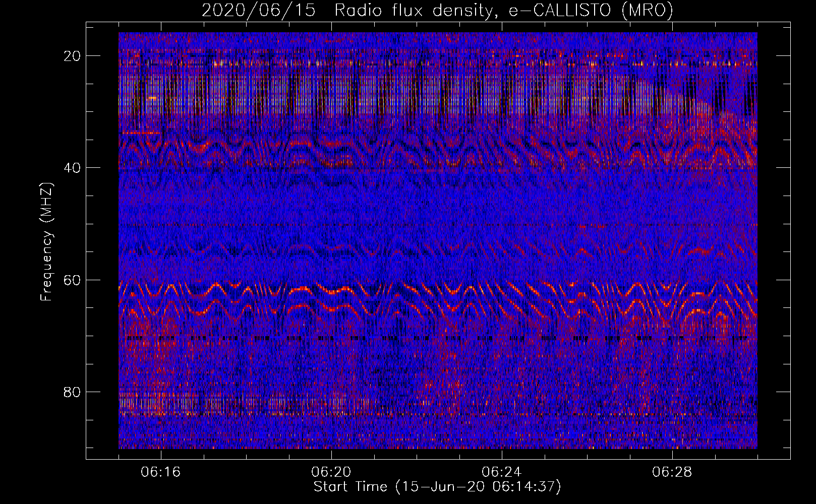Click the 80 frequency tick label
816x504 pixels.
[73, 392]
